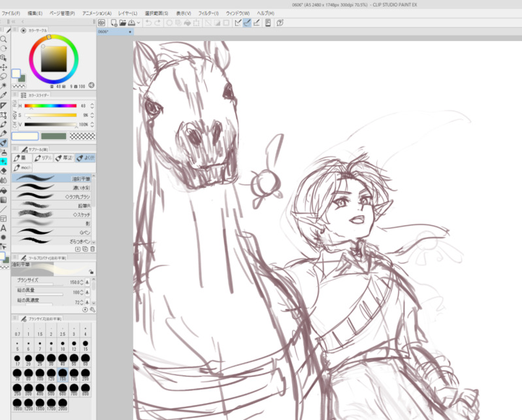Click the Redo arrow
522x420 pixels.
click(157, 23)
